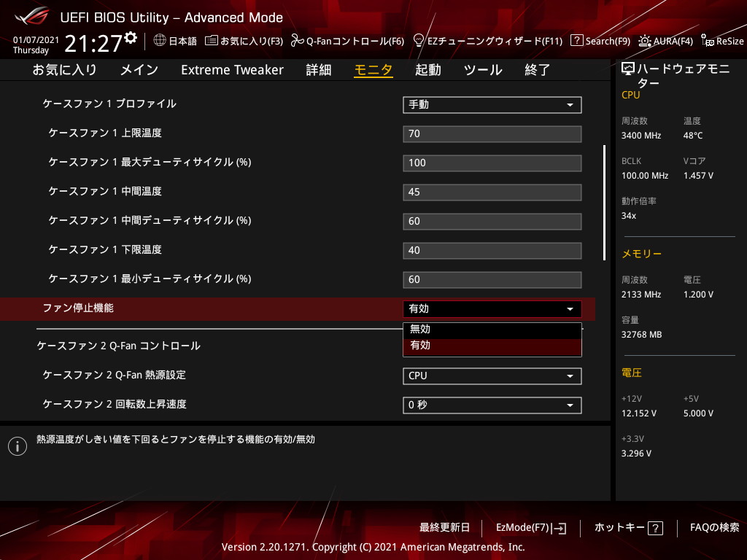The height and width of the screenshot is (560, 747).
Task: Open the 起動 tab
Action: (427, 70)
